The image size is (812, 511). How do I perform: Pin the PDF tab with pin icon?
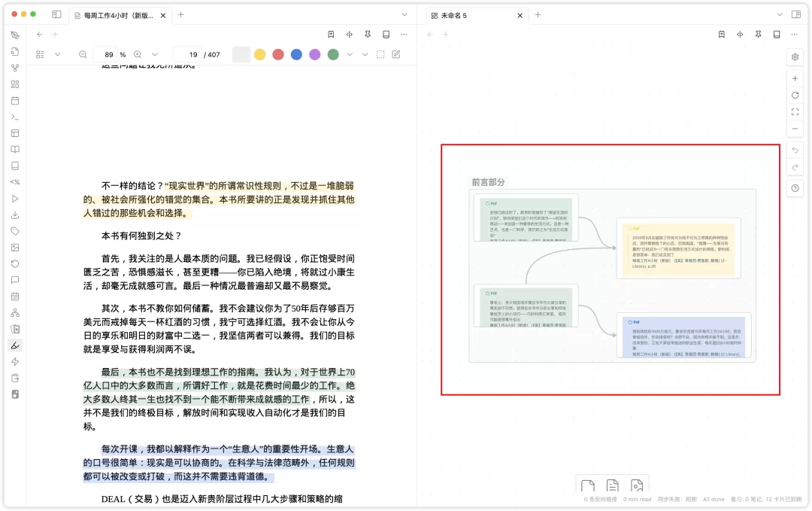click(368, 34)
